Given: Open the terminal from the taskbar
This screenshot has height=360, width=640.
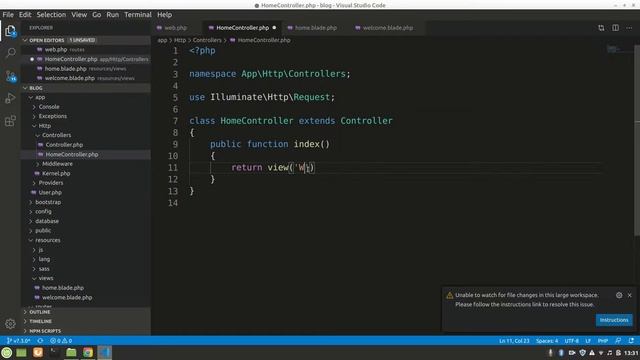Looking at the screenshot, I should point(54,353).
